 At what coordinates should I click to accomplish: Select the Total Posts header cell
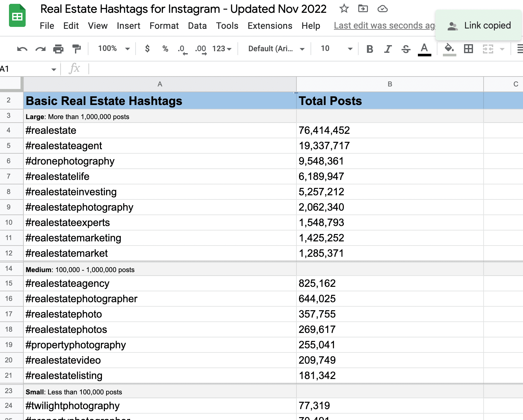pyautogui.click(x=390, y=101)
